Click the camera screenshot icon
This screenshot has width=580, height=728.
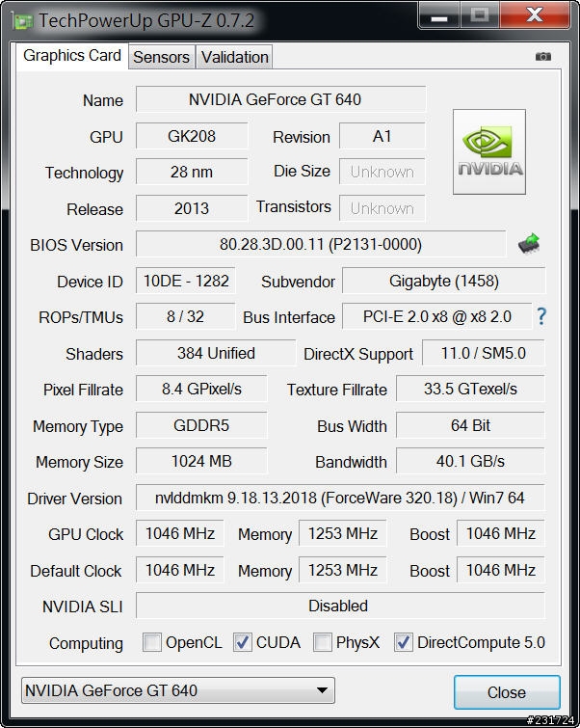coord(542,56)
